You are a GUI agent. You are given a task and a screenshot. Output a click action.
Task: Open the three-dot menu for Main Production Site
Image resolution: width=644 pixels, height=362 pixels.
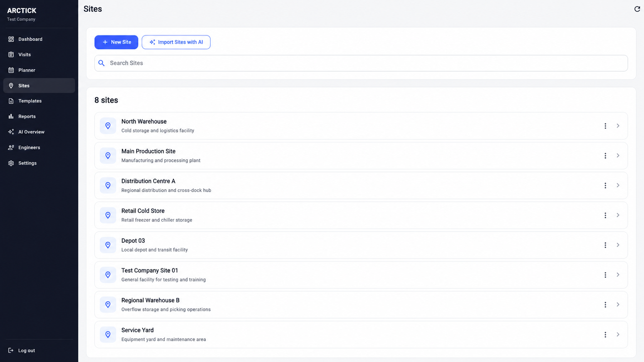605,155
